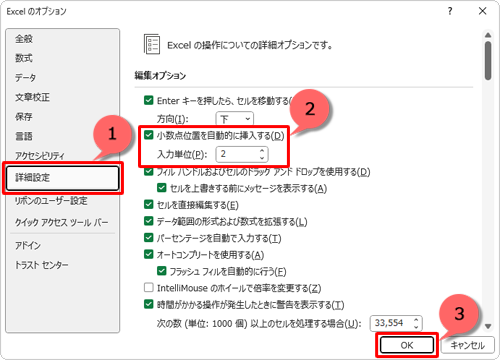Click the Excel の操作についての詳細オプション text
Viewport: 500px width, 360px height.
250,45
